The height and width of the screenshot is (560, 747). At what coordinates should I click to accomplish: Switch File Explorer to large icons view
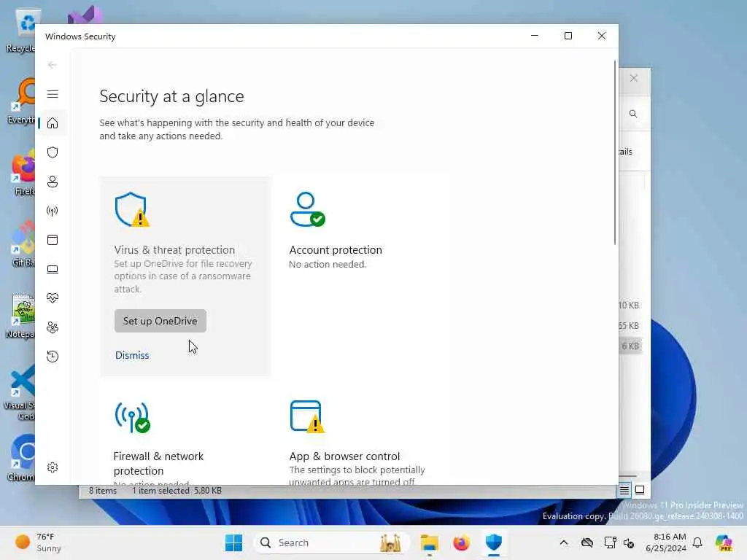(640, 490)
